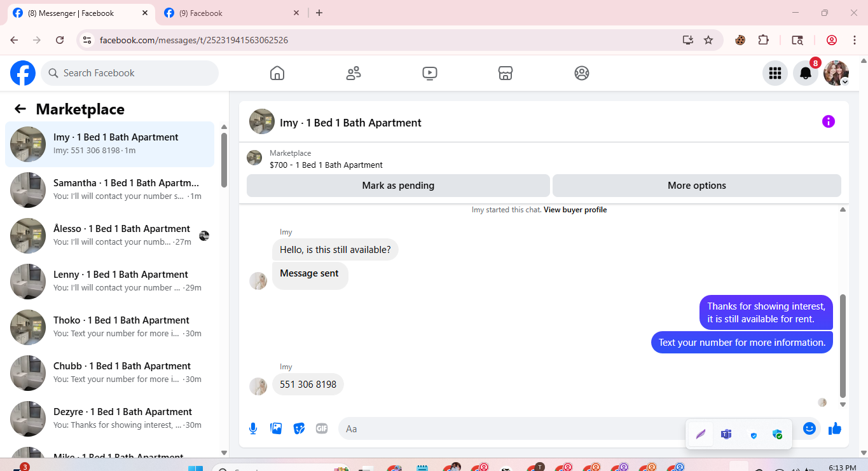The height and width of the screenshot is (471, 868).
Task: Open the Friends icon in top navigation
Action: pos(354,73)
